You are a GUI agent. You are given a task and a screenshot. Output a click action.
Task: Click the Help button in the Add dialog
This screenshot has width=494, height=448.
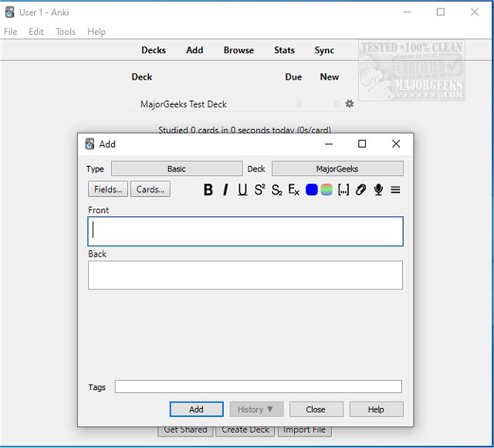pos(376,409)
